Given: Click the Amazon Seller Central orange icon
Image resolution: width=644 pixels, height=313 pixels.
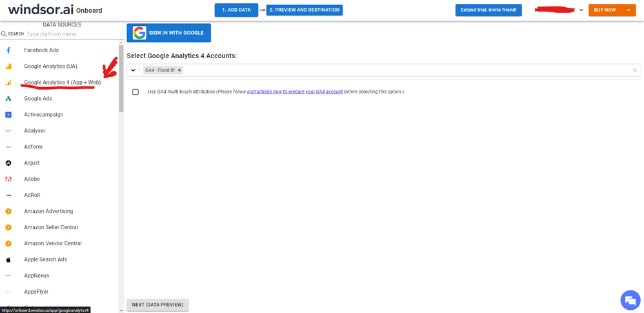Looking at the screenshot, I should [8, 227].
